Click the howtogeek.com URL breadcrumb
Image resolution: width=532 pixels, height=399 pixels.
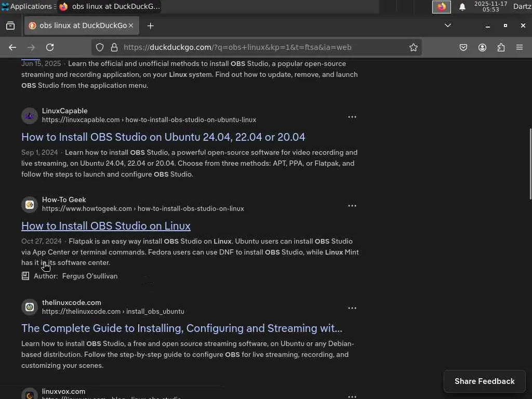tap(143, 209)
